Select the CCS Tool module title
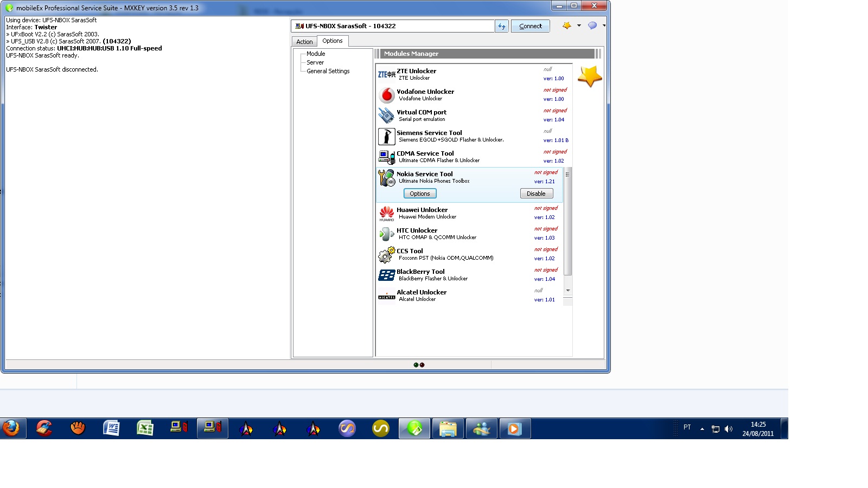Screen dimensions: 868x488 point(410,251)
